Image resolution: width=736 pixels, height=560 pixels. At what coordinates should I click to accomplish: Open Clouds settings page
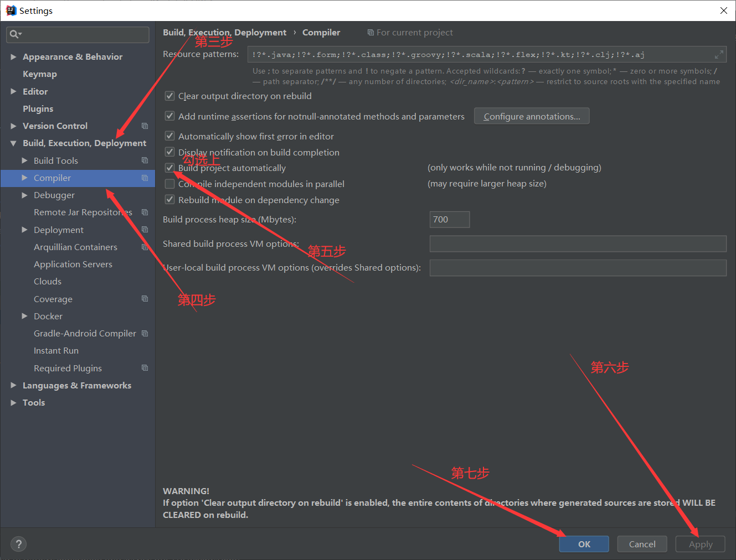[48, 282]
